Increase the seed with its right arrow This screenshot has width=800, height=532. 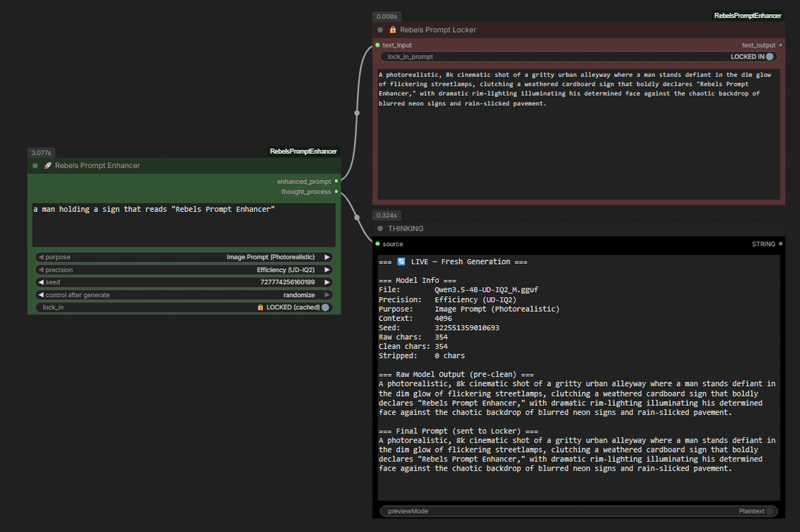(x=327, y=282)
